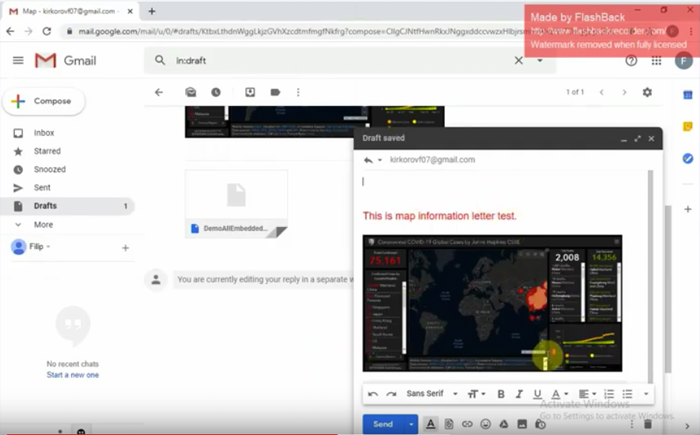700x435 pixels.
Task: Get add-ons with the plus icon
Action: 688,209
